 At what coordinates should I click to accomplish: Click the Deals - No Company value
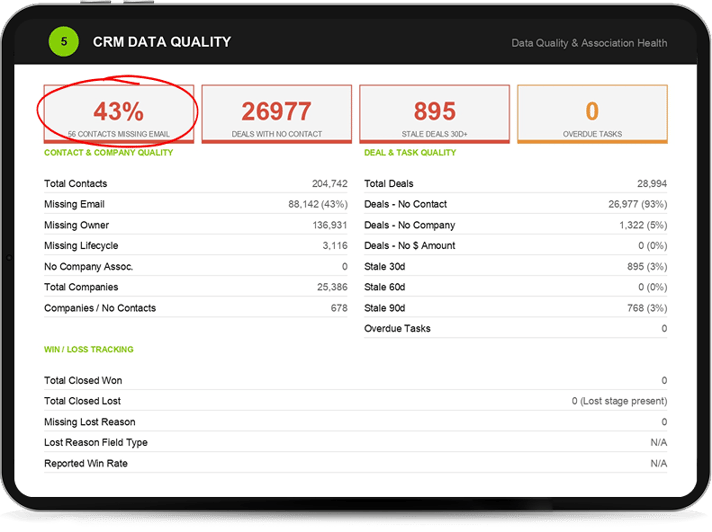643,225
